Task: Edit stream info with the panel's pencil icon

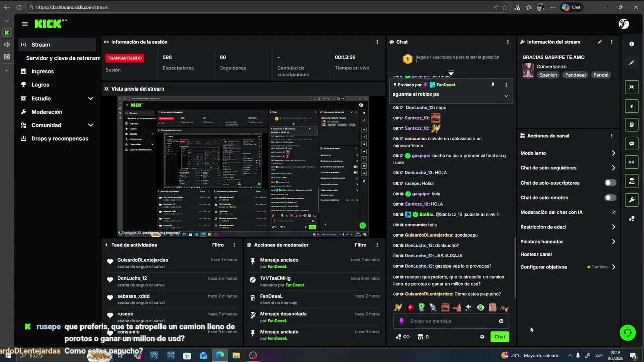Action: tap(600, 42)
